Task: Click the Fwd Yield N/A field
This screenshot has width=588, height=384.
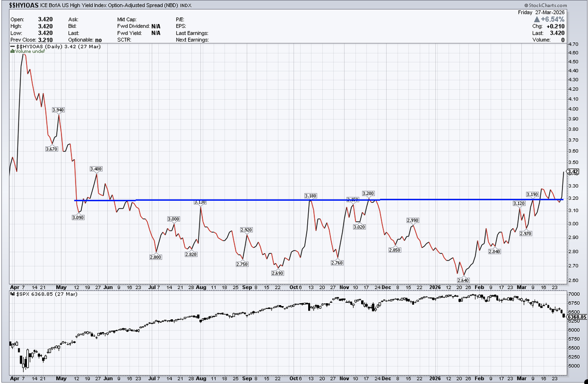Action: point(139,33)
